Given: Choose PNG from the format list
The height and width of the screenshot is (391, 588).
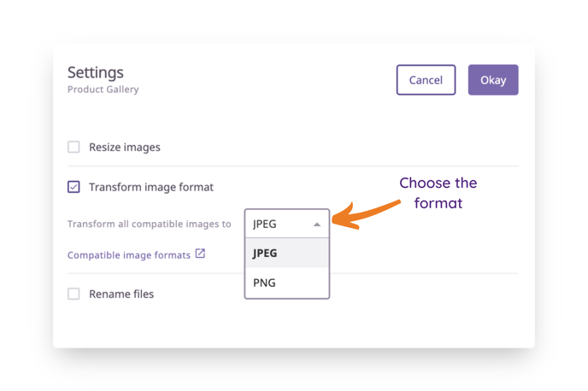Looking at the screenshot, I should pyautogui.click(x=287, y=283).
